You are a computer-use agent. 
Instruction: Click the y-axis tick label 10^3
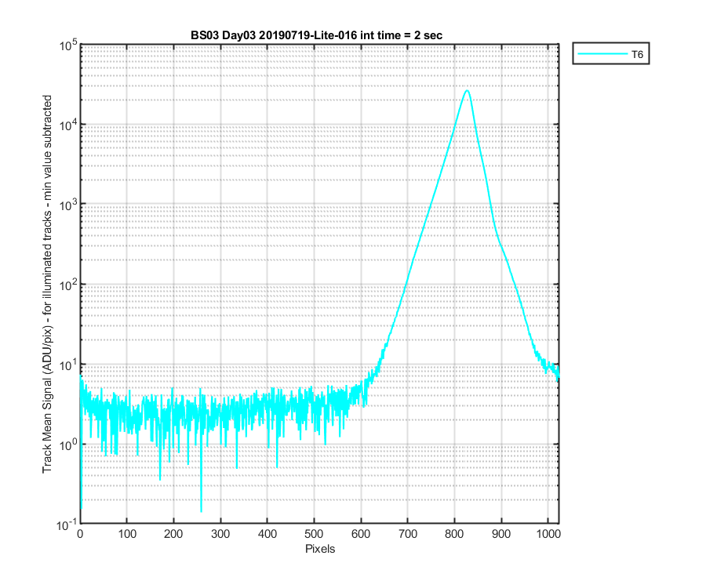tap(68, 205)
